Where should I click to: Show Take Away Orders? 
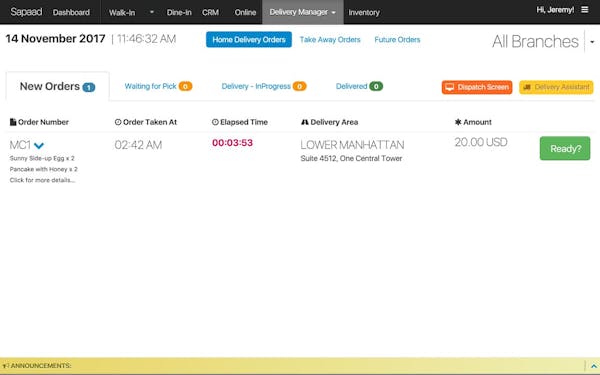point(330,40)
